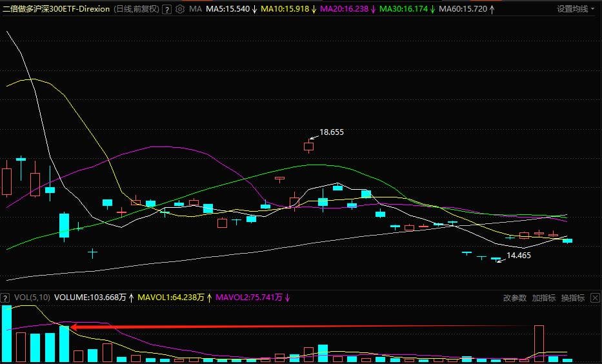
Task: Click the 18.655 high price marker
Action: tap(331, 132)
